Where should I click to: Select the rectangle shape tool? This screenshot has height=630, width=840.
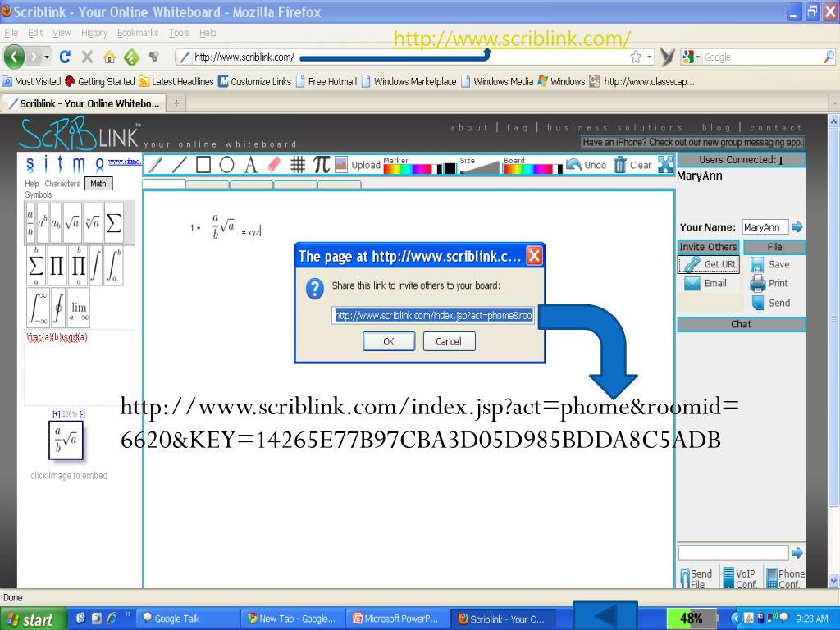coord(203,165)
